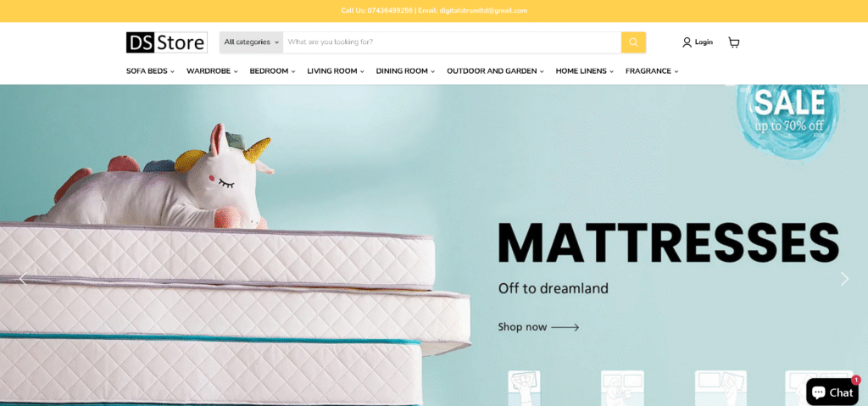The image size is (868, 406).
Task: Click the yellow search magnifier button
Action: (633, 42)
